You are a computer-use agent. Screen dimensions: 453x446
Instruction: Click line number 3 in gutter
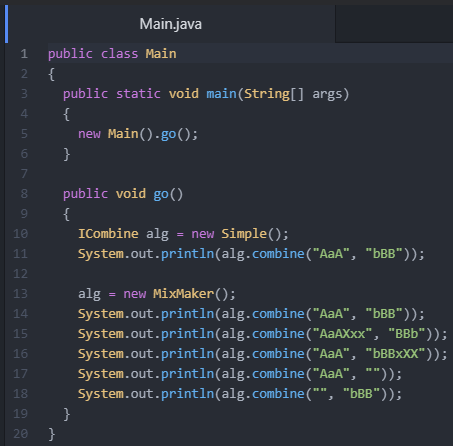coord(24,94)
